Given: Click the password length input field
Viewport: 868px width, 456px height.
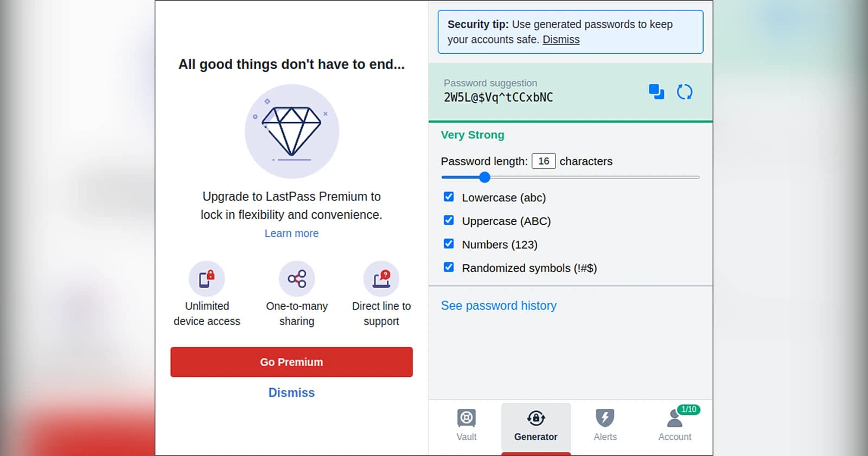Looking at the screenshot, I should tap(544, 161).
